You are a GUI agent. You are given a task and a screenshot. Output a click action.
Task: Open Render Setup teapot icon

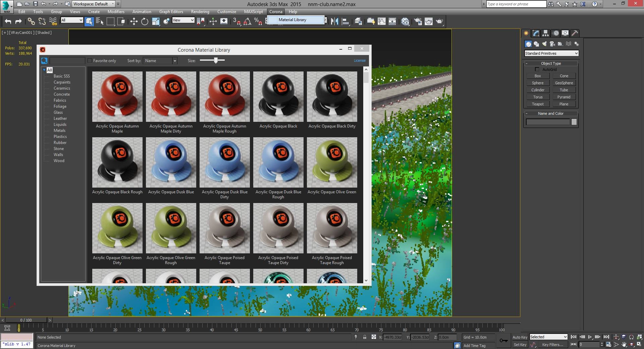(x=418, y=21)
